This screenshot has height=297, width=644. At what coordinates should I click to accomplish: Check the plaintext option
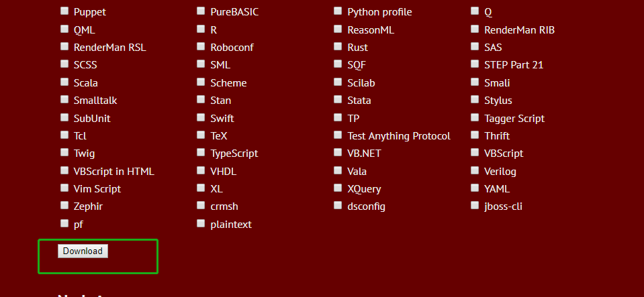pos(201,223)
